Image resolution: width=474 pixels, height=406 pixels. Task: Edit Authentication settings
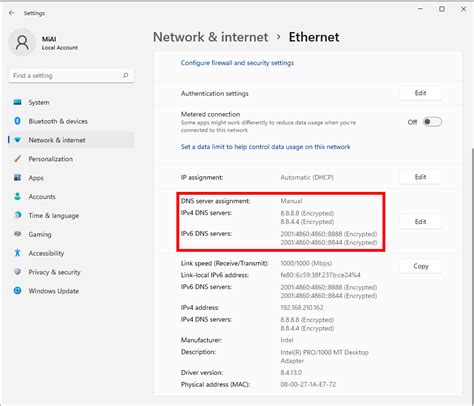click(420, 93)
